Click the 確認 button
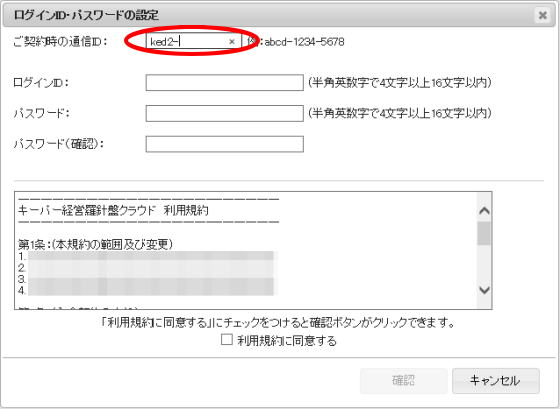 (404, 381)
